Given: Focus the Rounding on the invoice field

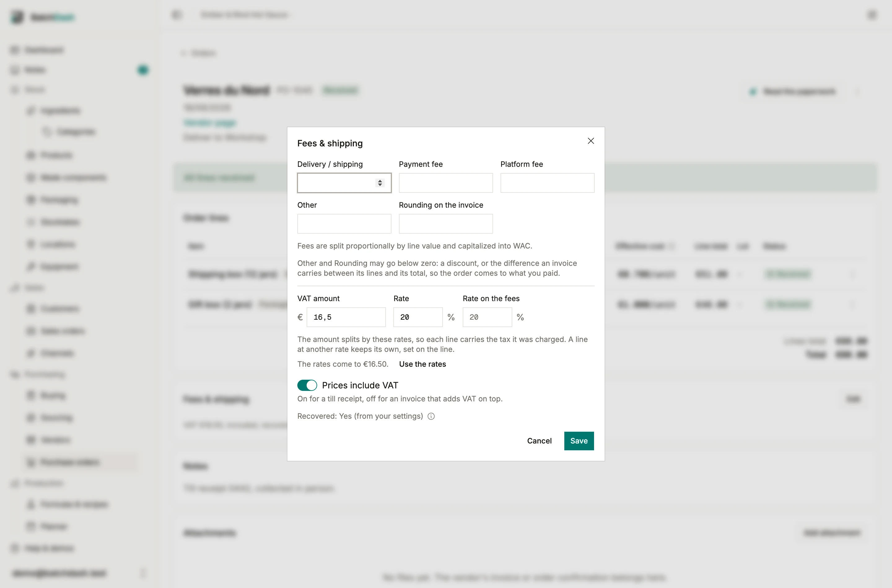Looking at the screenshot, I should point(445,223).
